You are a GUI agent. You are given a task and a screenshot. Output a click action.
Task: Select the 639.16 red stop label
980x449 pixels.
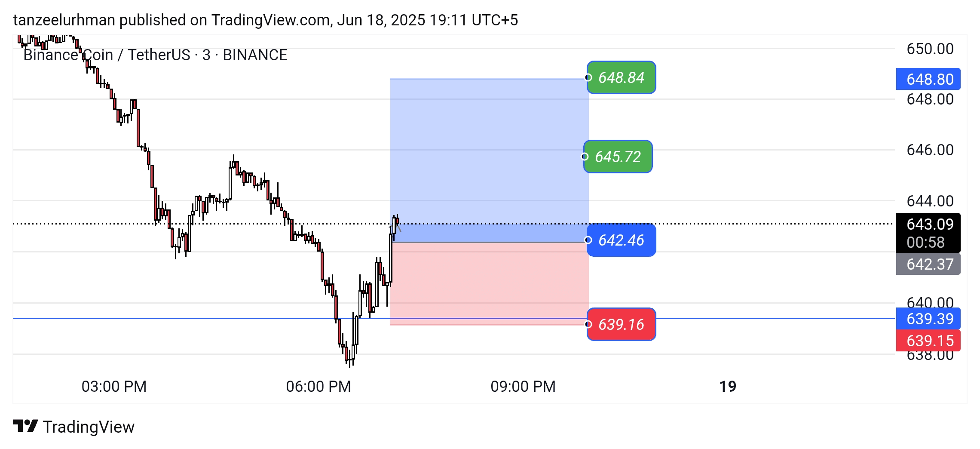pyautogui.click(x=622, y=325)
